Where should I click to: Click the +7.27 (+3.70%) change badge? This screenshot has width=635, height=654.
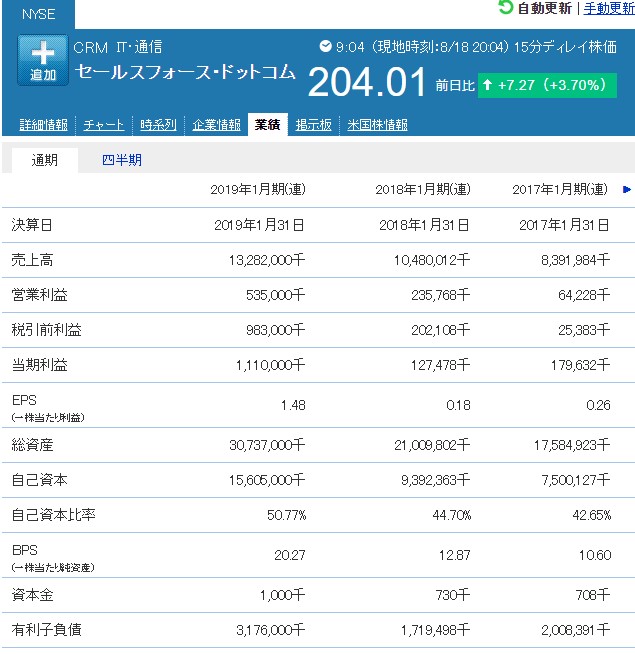point(547,86)
